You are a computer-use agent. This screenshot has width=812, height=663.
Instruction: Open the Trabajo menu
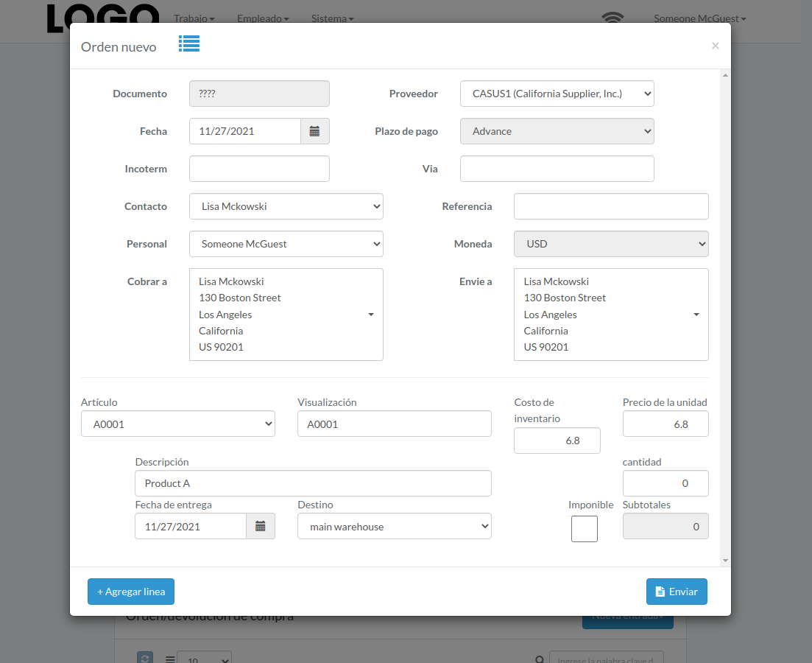pos(194,18)
